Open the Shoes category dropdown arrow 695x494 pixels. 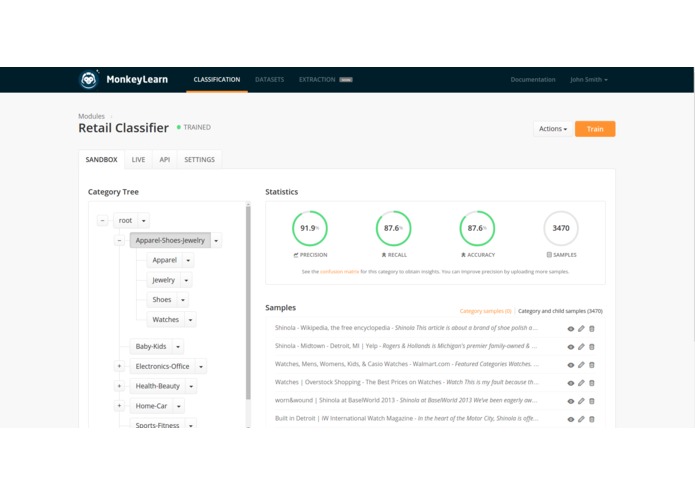183,300
